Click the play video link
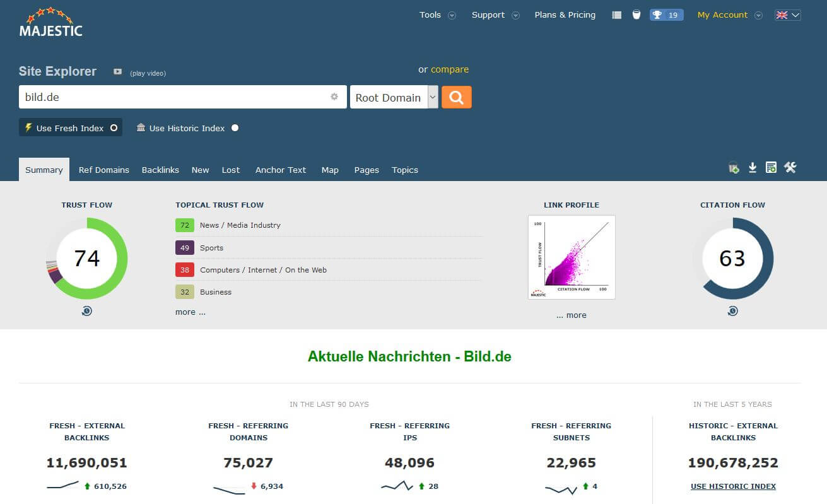The image size is (827, 504). click(x=148, y=73)
